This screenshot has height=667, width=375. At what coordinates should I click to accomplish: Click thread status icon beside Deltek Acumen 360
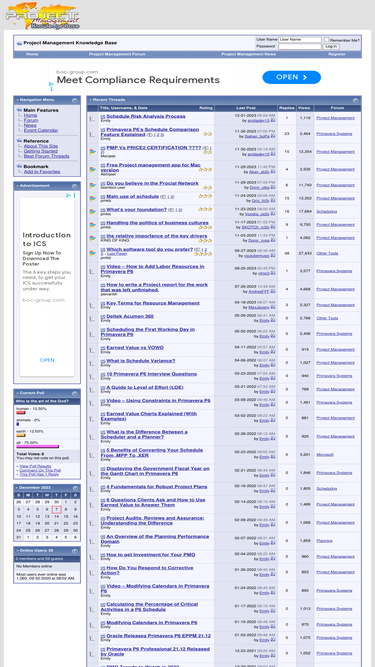point(92,318)
